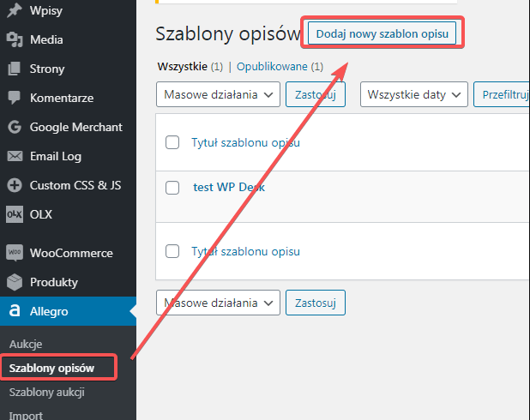Tick the select-all checkbox in table header
This screenshot has width=530, height=420.
[x=172, y=142]
